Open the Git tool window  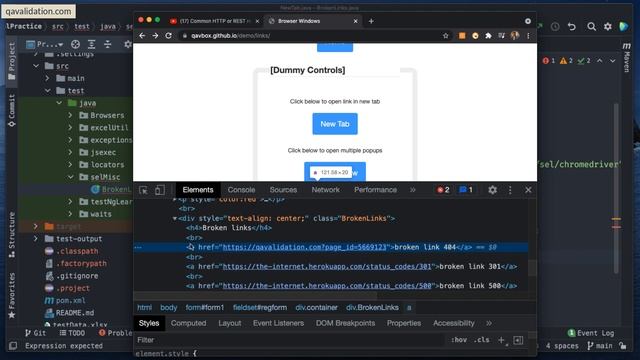pyautogui.click(x=36, y=333)
